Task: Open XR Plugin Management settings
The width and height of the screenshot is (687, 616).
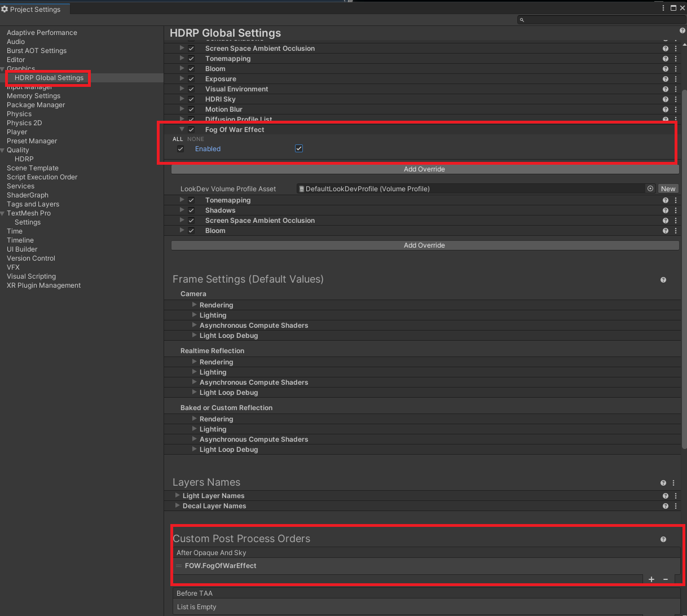Action: (43, 285)
